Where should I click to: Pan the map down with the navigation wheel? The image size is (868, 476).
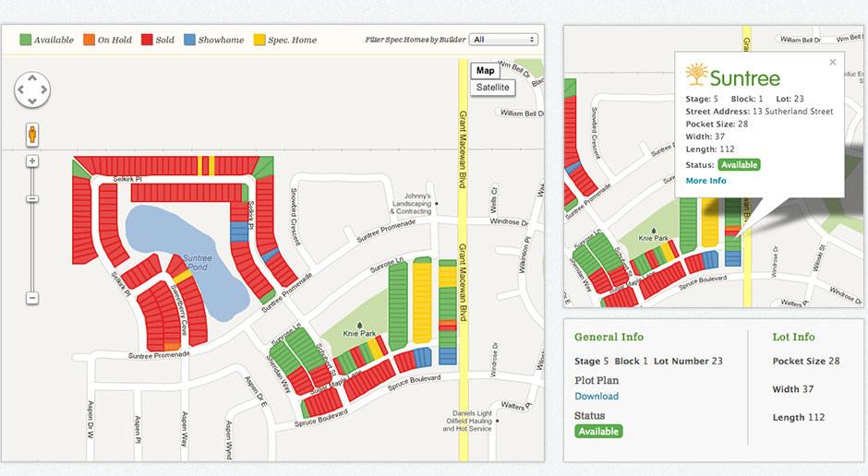pos(32,101)
